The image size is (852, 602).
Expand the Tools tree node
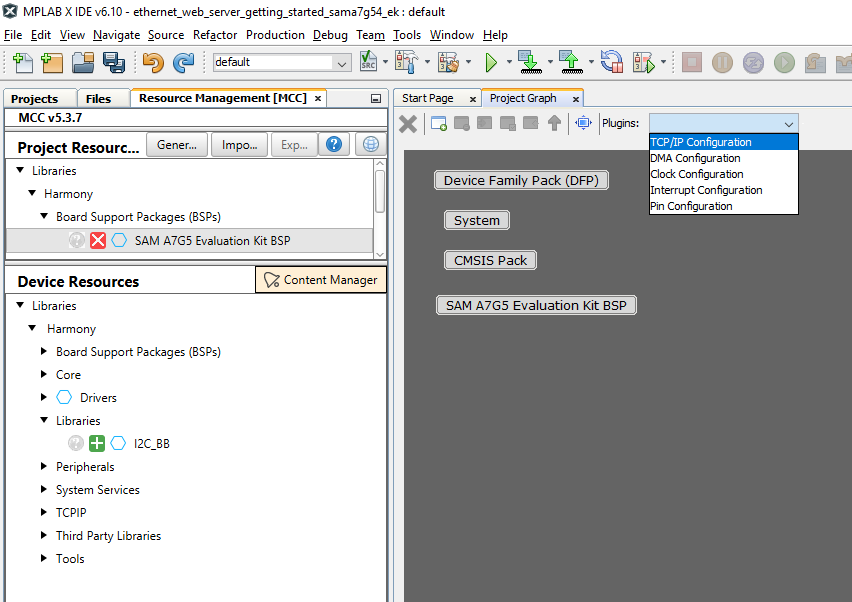click(x=44, y=558)
